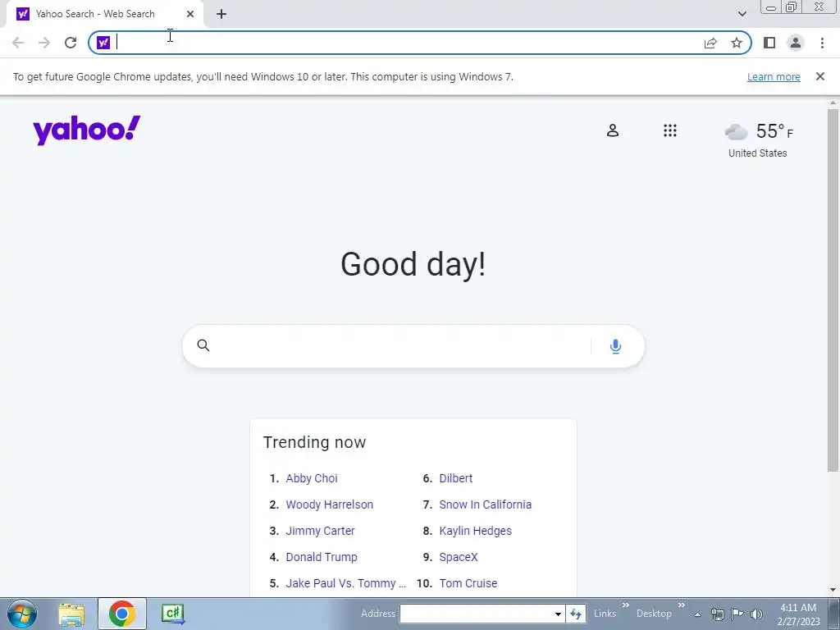Image resolution: width=840 pixels, height=630 pixels.
Task: Click the Trending now heading
Action: click(x=314, y=442)
